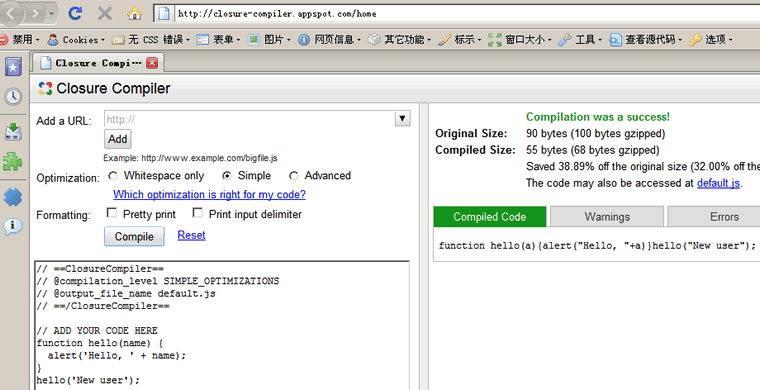Click the '55 bytes (68 bytes gzipped)' value

[592, 150]
